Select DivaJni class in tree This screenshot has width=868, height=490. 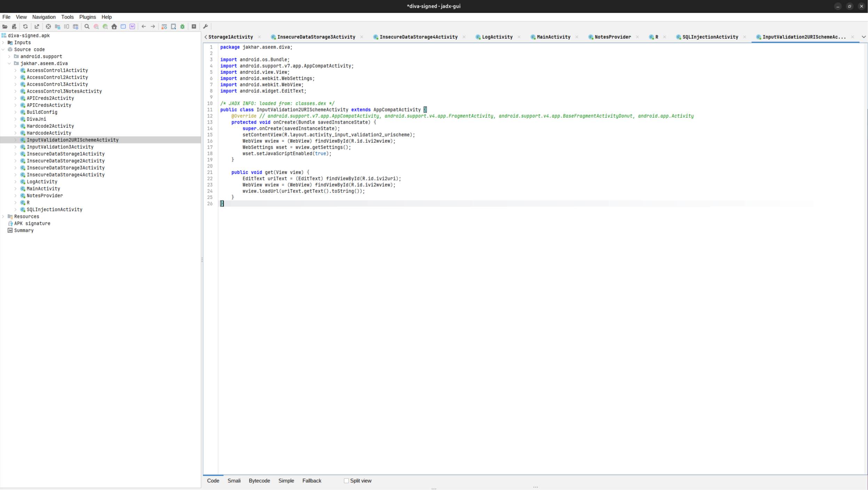coord(36,119)
